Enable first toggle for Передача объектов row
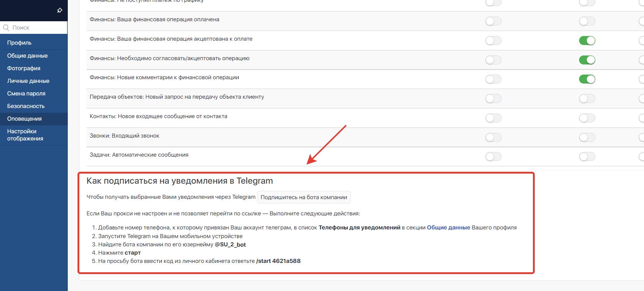The height and width of the screenshot is (291, 644). coord(493,99)
